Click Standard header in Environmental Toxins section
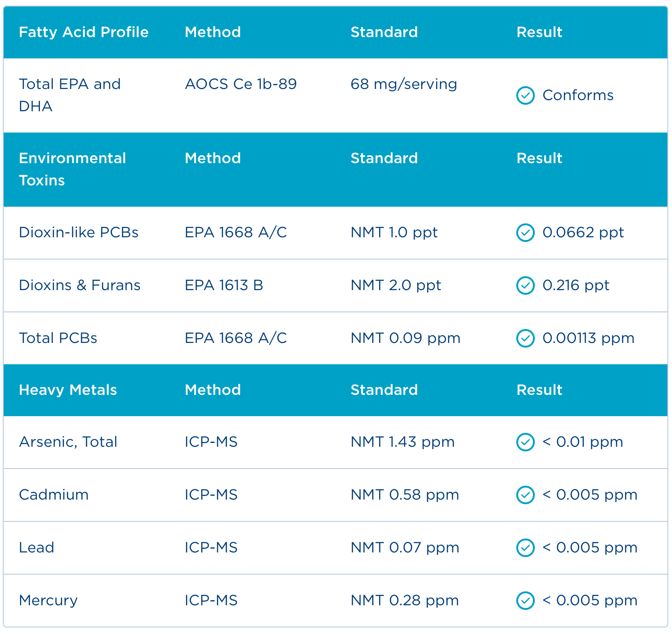 pyautogui.click(x=384, y=158)
